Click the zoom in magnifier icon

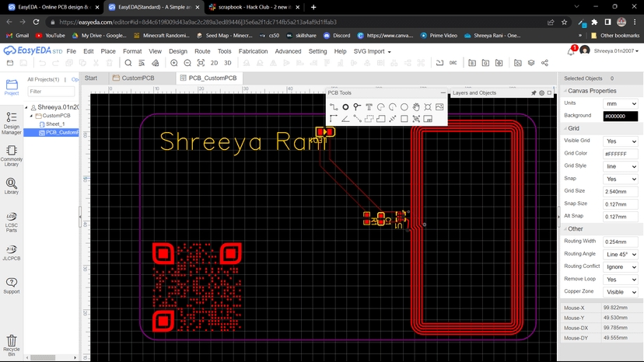tap(173, 63)
